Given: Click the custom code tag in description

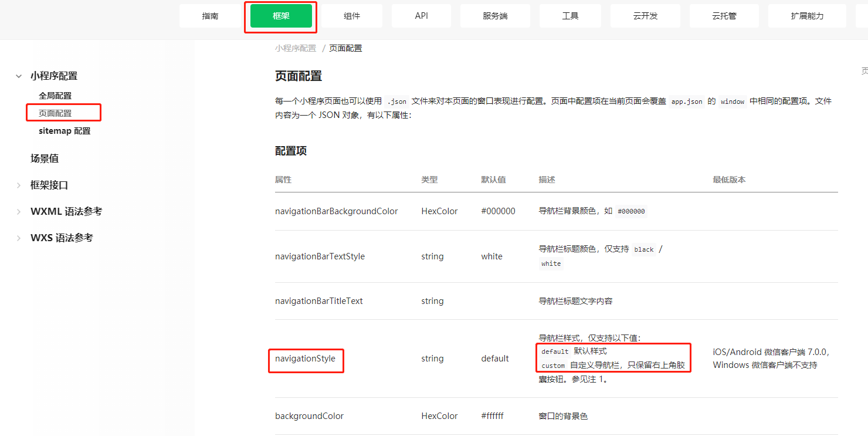Looking at the screenshot, I should (x=553, y=366).
